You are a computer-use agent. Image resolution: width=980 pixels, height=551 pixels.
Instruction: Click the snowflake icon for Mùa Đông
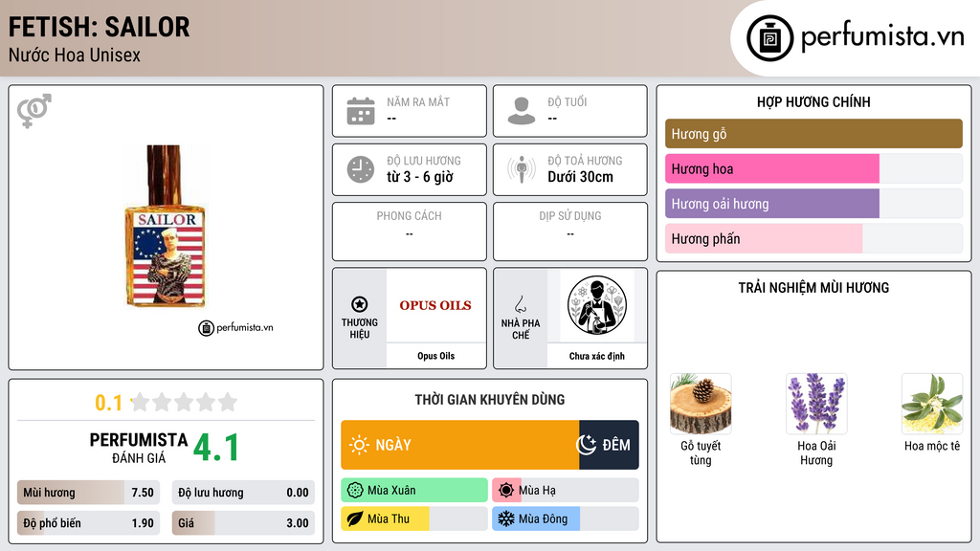(x=506, y=518)
